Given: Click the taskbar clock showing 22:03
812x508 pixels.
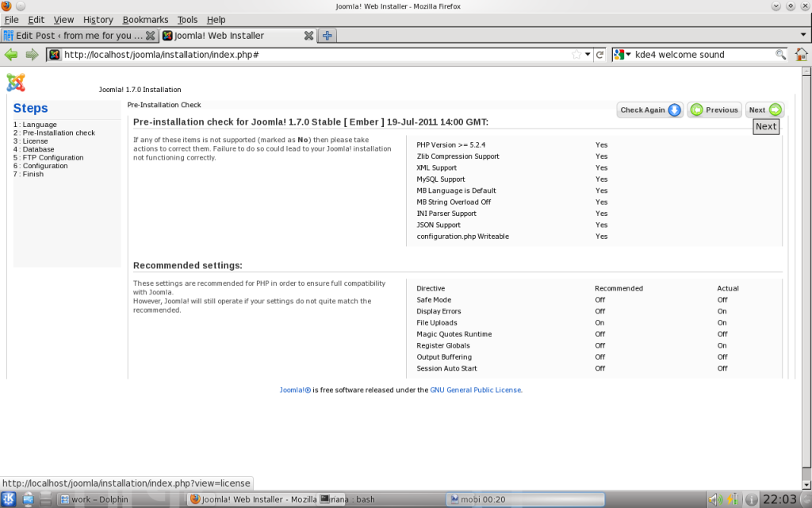Looking at the screenshot, I should click(x=779, y=499).
